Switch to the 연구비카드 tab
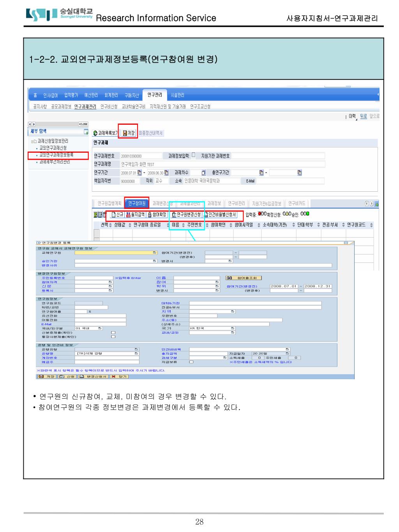Viewport: 399px width, 532px height. tap(297, 203)
